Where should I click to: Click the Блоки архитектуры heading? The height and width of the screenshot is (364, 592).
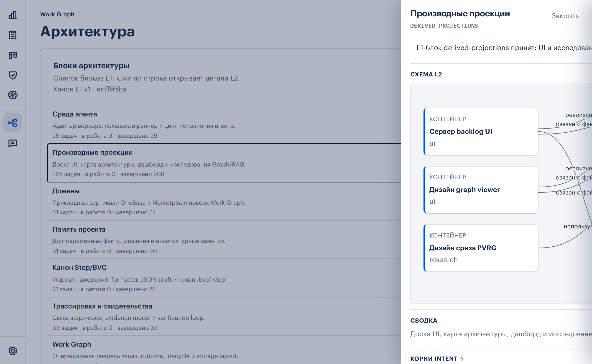click(x=91, y=66)
